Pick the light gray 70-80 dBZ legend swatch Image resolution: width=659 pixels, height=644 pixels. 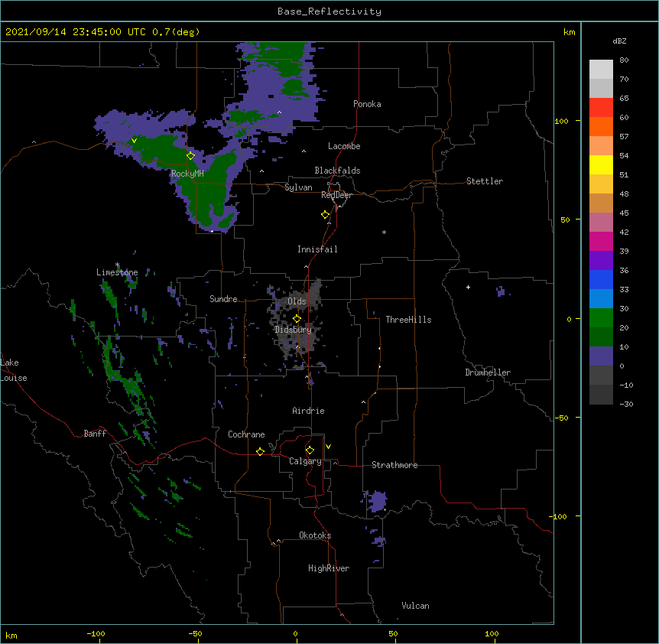[x=601, y=69]
